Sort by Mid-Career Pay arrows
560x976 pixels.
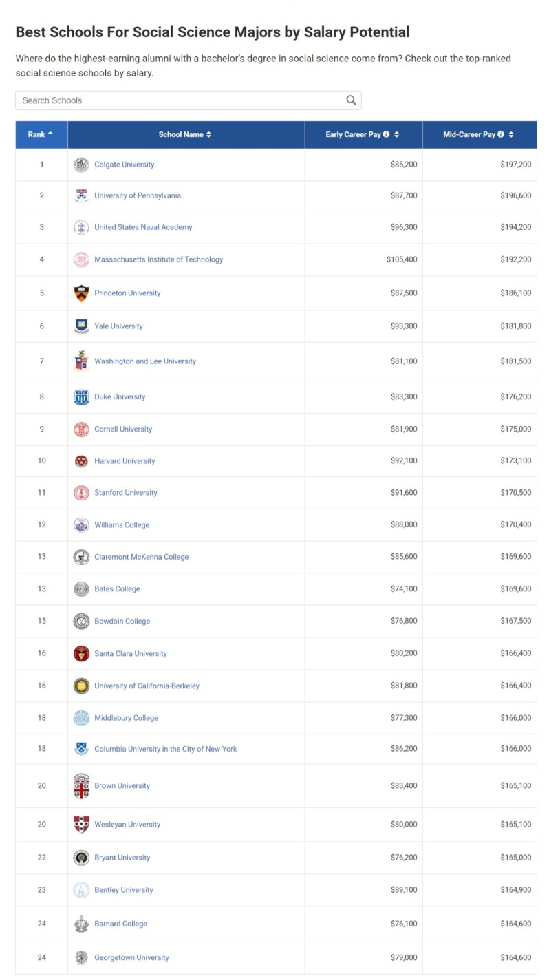click(511, 134)
